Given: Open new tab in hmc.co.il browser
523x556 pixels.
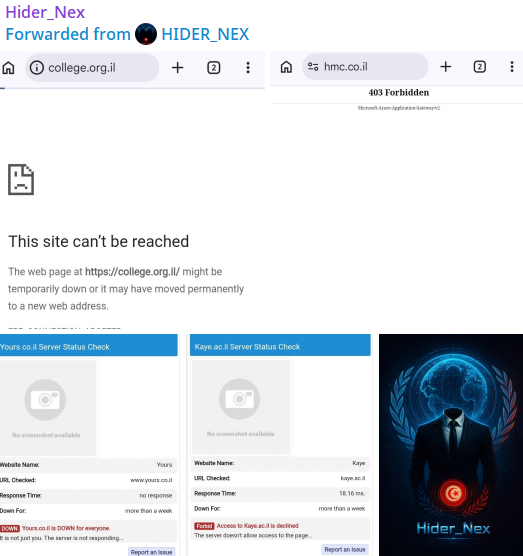Looking at the screenshot, I should point(445,67).
